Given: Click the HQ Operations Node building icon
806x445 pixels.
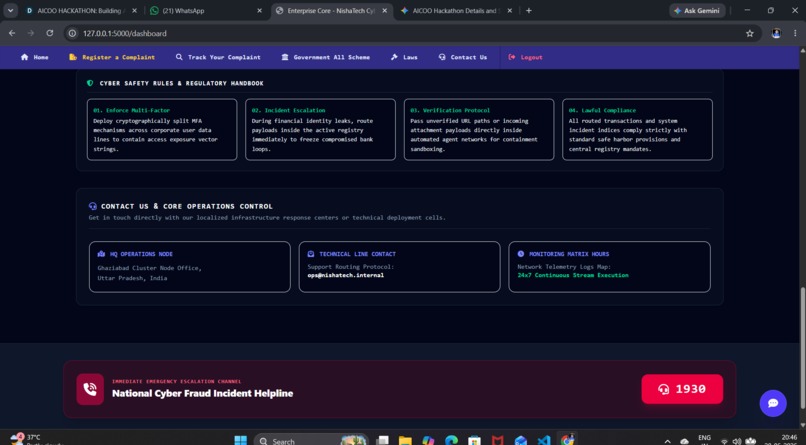Looking at the screenshot, I should [x=101, y=254].
